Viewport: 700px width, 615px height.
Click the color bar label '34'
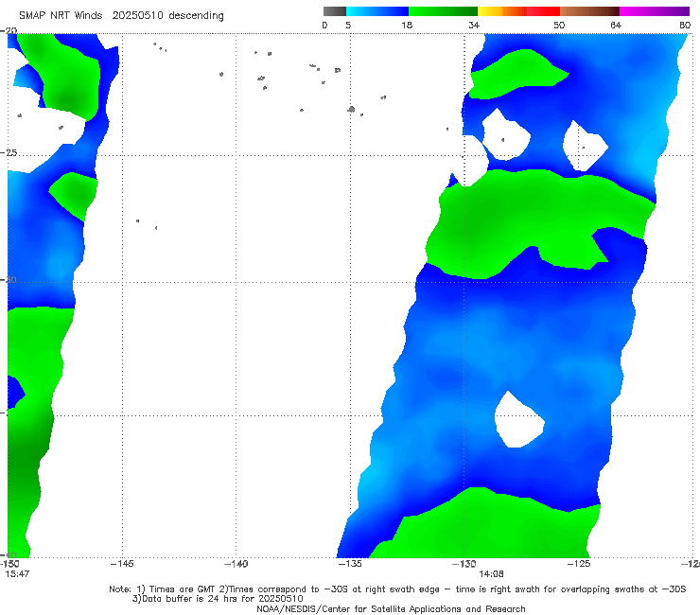(x=474, y=25)
